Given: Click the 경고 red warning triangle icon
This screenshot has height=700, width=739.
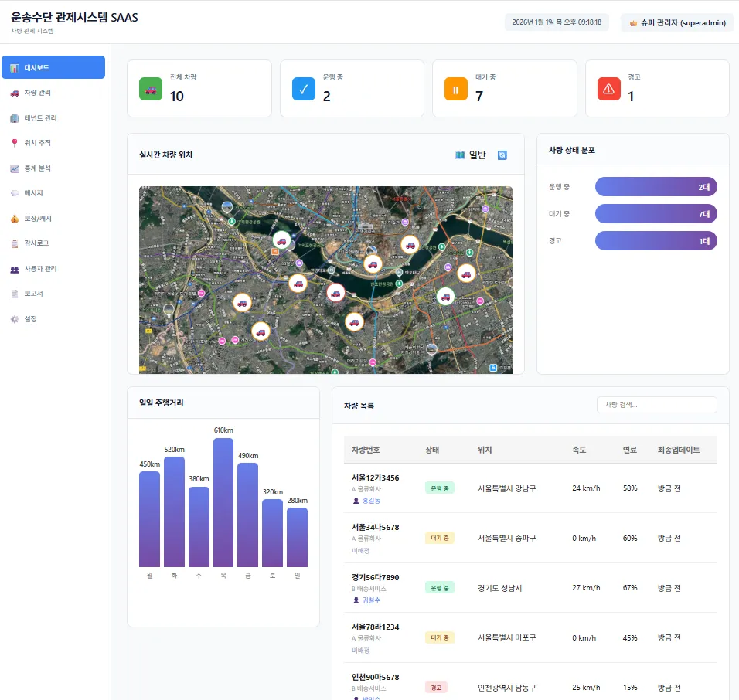Looking at the screenshot, I should click(x=609, y=89).
